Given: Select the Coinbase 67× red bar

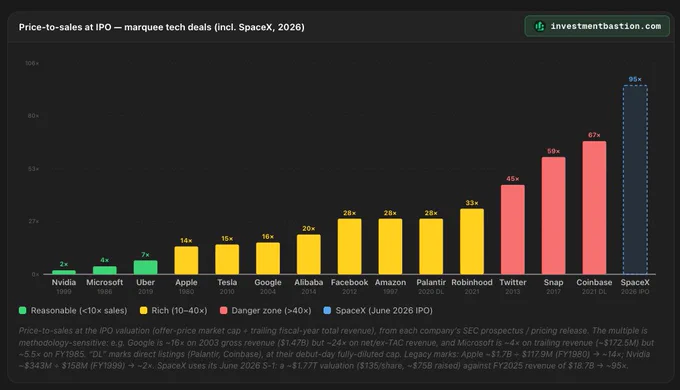Looking at the screenshot, I should [594, 207].
